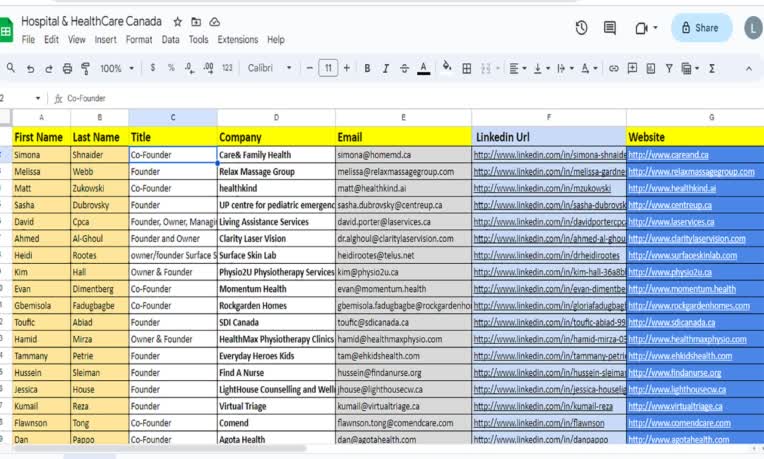Open the comments panel icon

pos(610,28)
